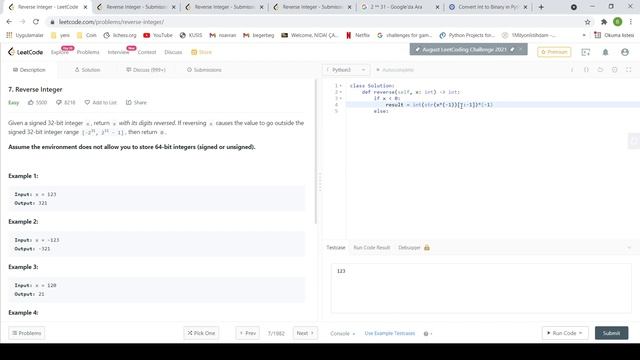Open Chrome profile avatar
Image resolution: width=640 pixels, height=360 pixels.
tap(618, 22)
